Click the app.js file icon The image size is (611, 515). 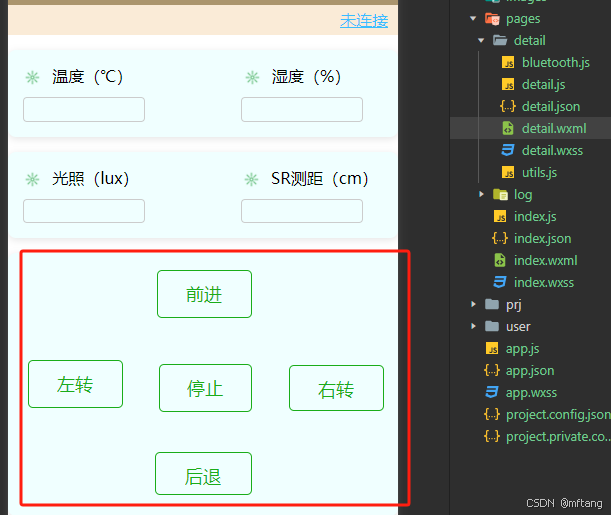tap(492, 348)
